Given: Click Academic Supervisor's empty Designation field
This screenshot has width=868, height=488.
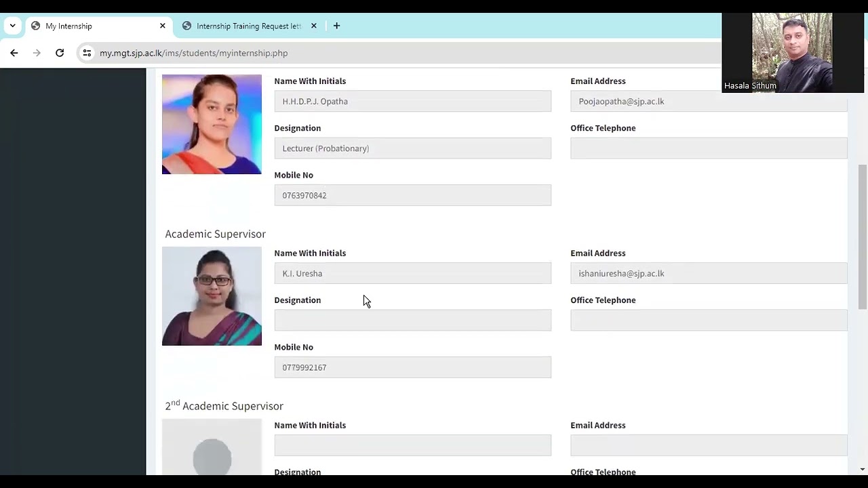Looking at the screenshot, I should tap(412, 321).
